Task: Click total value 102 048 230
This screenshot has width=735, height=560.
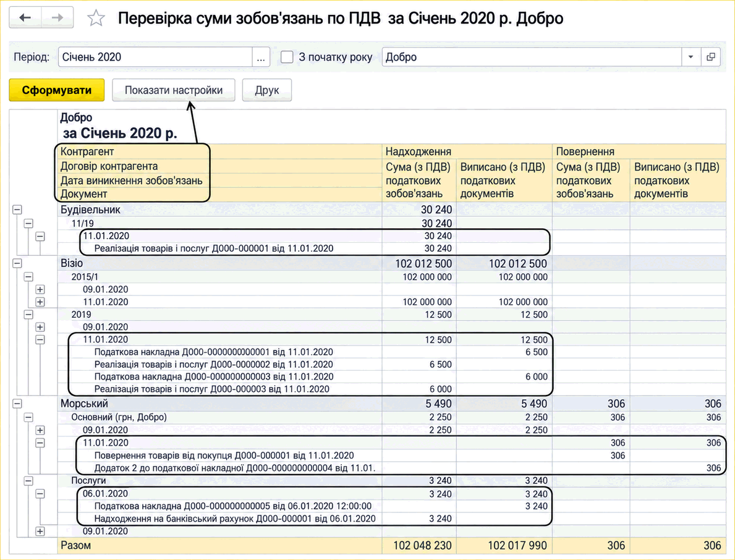Action: point(422,545)
